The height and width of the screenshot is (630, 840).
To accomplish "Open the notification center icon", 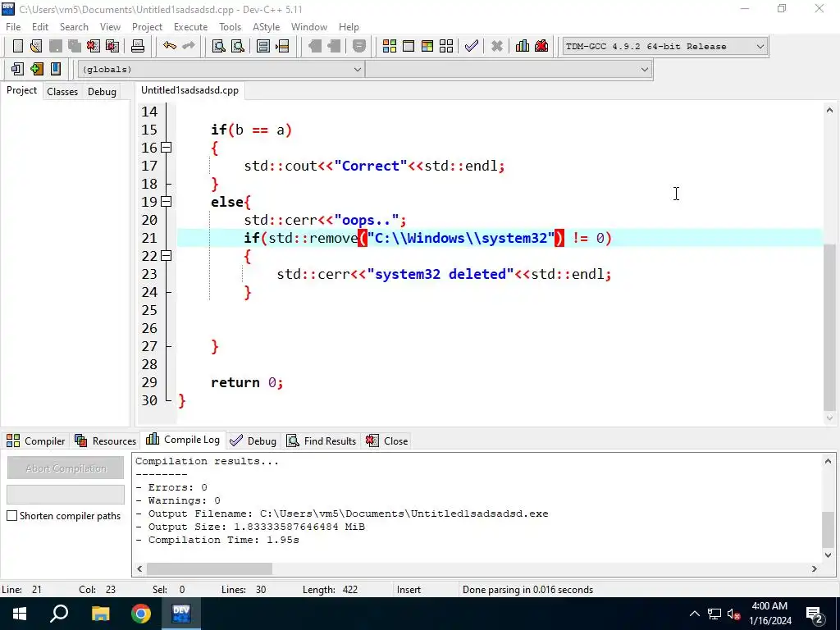I will pyautogui.click(x=815, y=614).
